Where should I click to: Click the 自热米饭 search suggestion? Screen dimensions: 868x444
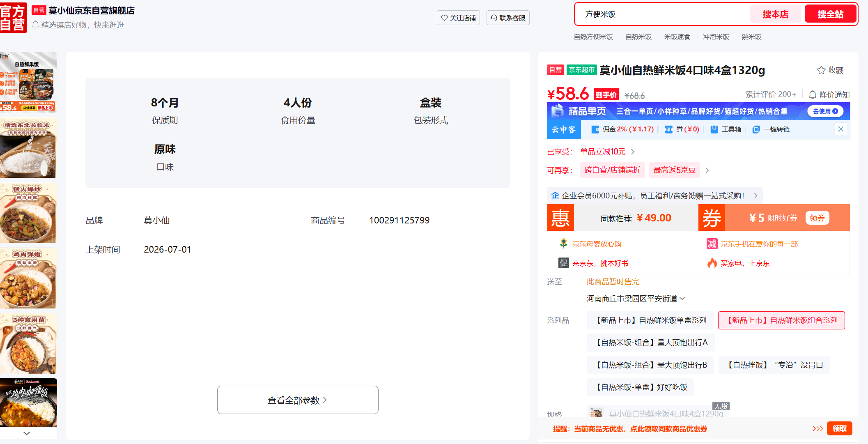[x=638, y=37]
